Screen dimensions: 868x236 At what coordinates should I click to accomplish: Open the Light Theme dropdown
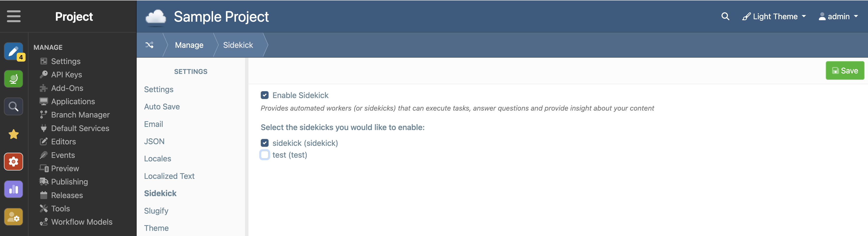(774, 16)
